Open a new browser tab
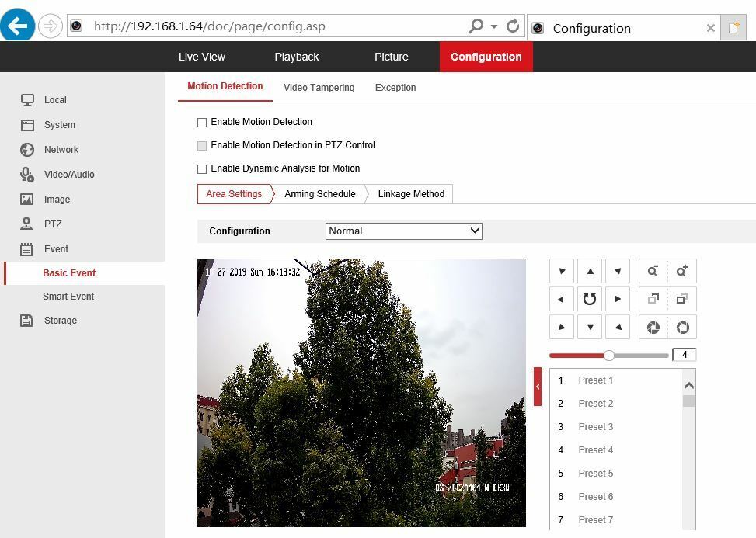 click(x=733, y=27)
